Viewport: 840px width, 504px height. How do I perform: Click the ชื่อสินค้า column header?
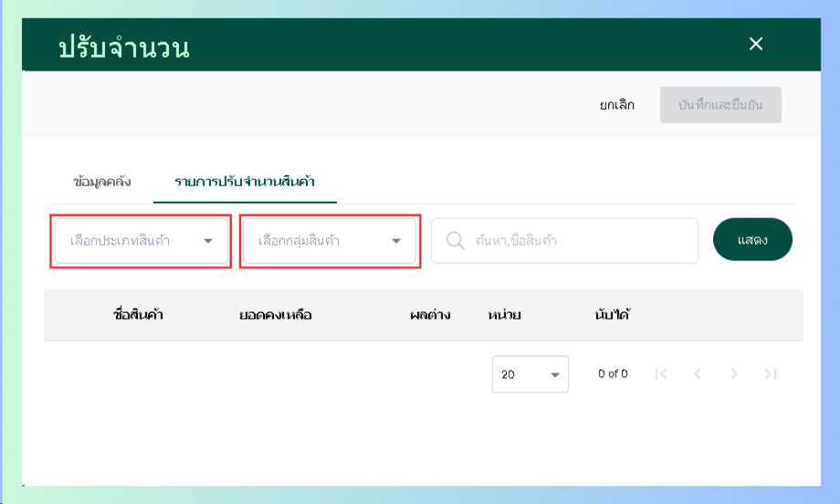(x=138, y=314)
